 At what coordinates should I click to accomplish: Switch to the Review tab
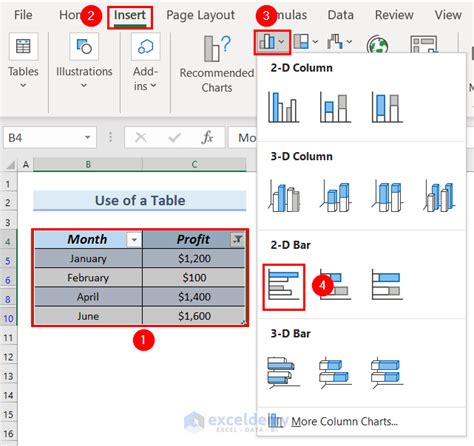coord(394,15)
